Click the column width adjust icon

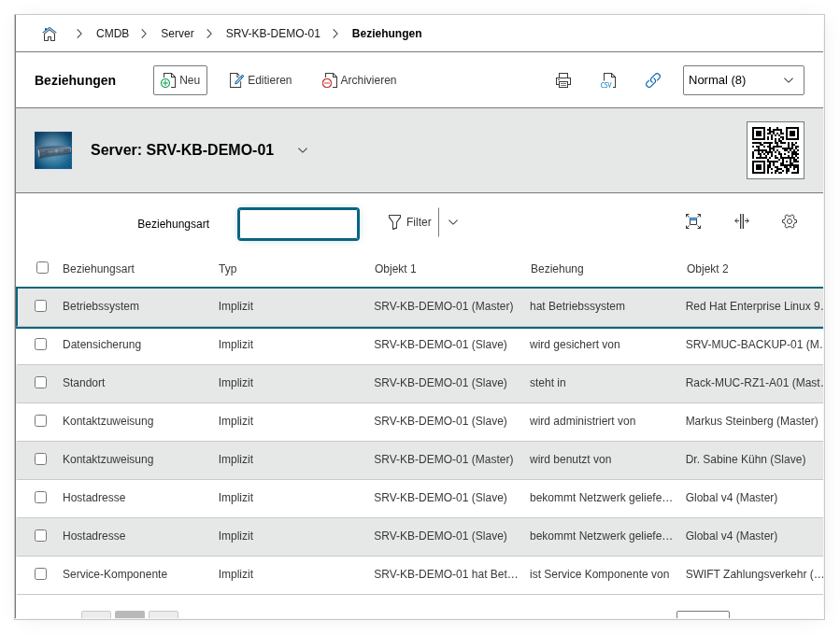pyautogui.click(x=741, y=221)
